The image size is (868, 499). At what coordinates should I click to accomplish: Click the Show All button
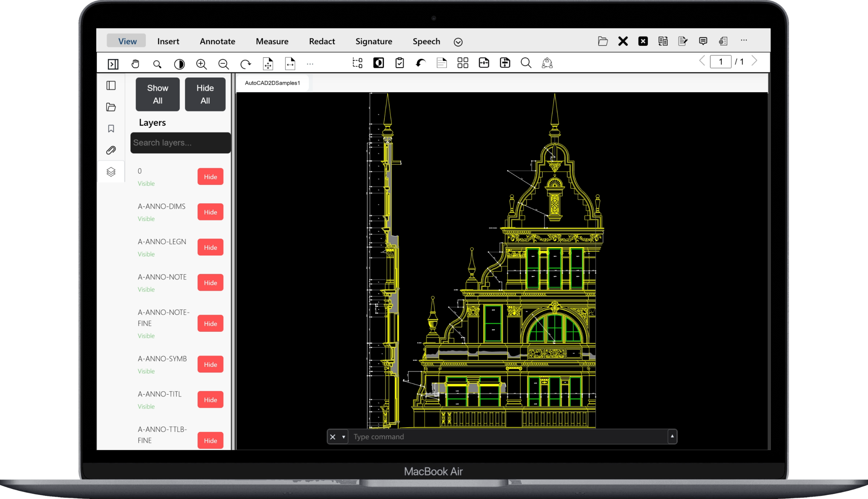pyautogui.click(x=158, y=94)
